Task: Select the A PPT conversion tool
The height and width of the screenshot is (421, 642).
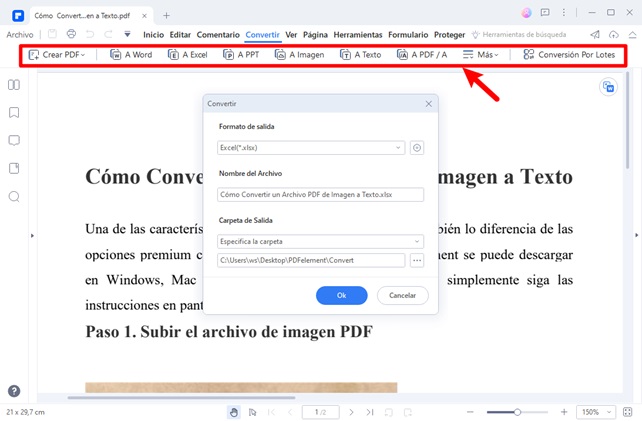Action: click(x=241, y=54)
